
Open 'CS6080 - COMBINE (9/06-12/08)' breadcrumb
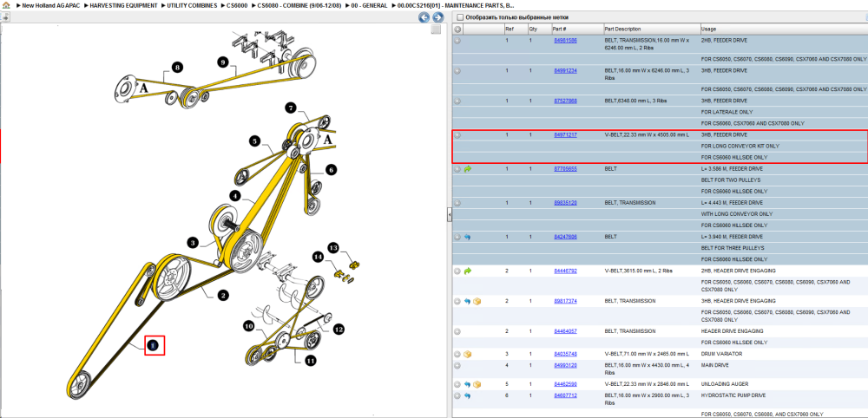(x=299, y=5)
